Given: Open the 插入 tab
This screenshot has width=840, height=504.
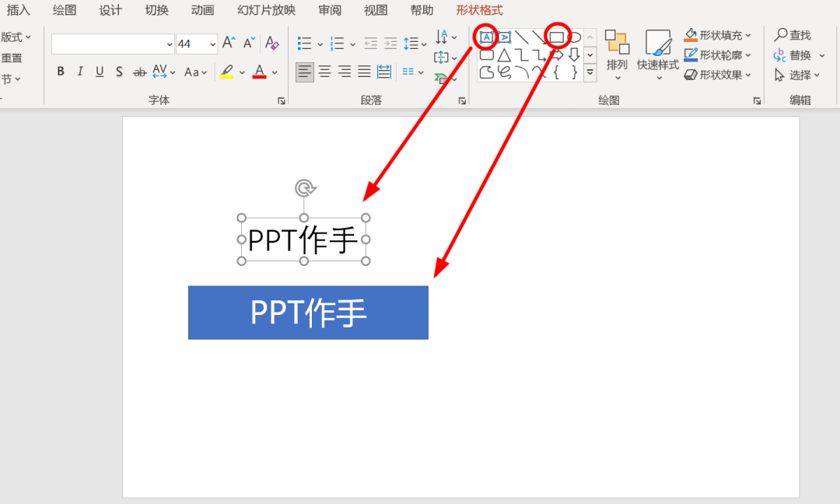Looking at the screenshot, I should (x=18, y=10).
